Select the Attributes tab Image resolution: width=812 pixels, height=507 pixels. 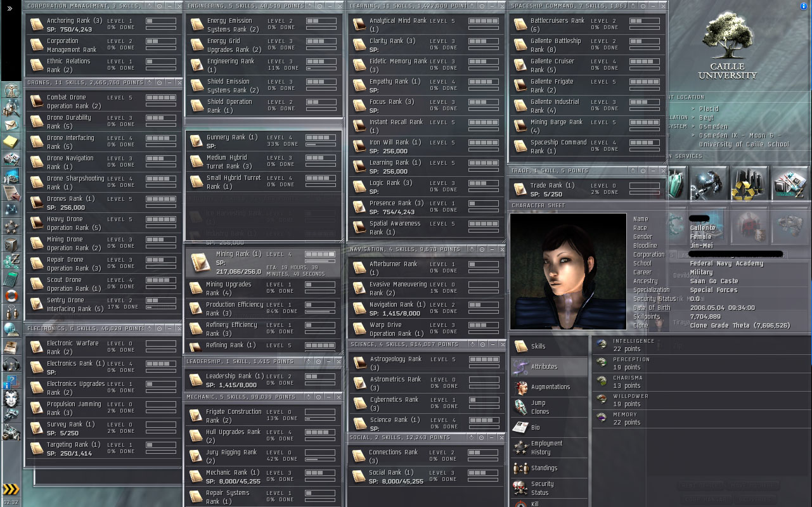pos(550,367)
